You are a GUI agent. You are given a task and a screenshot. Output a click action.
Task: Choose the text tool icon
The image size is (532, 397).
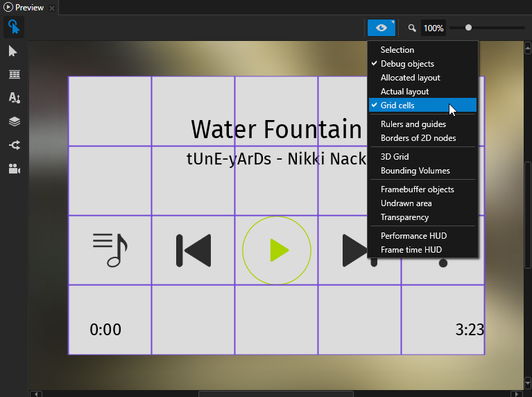14,98
